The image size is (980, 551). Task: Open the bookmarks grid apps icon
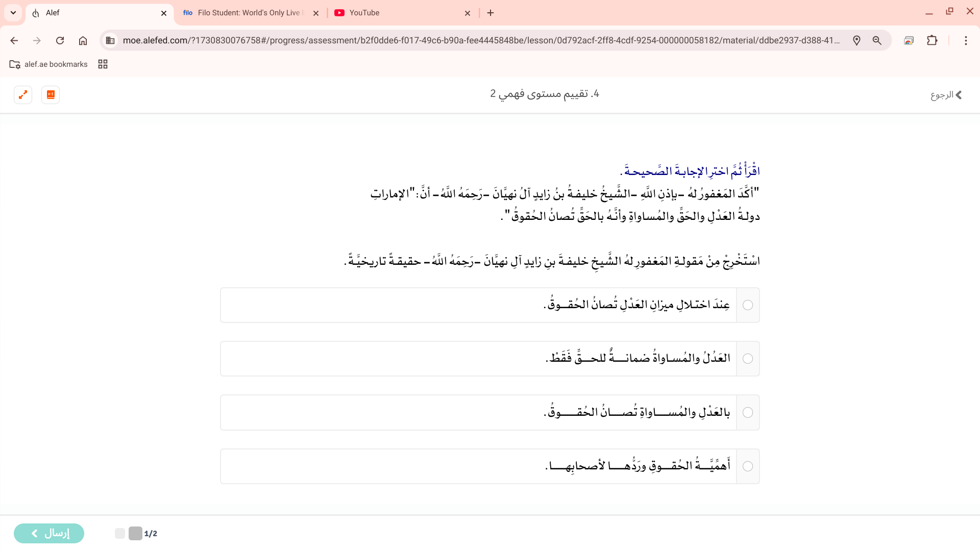click(103, 64)
